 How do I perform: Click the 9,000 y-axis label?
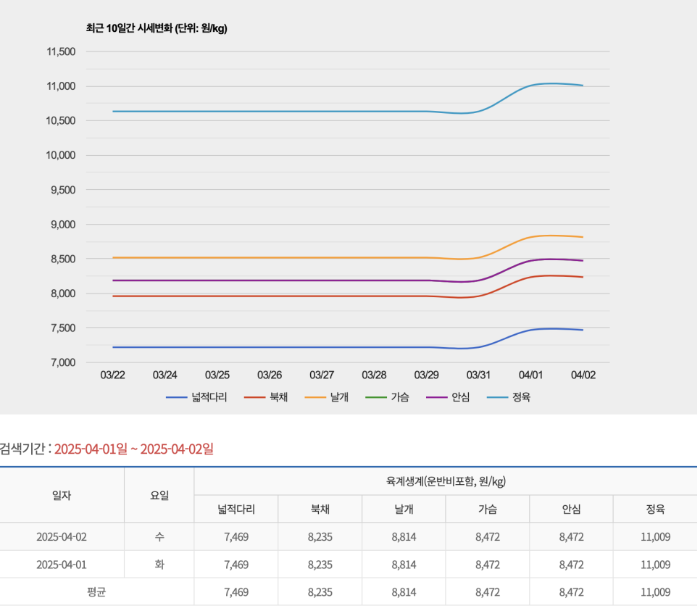(63, 225)
